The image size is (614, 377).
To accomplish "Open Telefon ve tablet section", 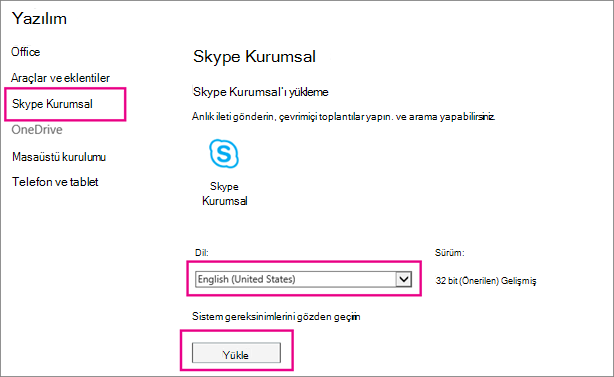I will (55, 182).
